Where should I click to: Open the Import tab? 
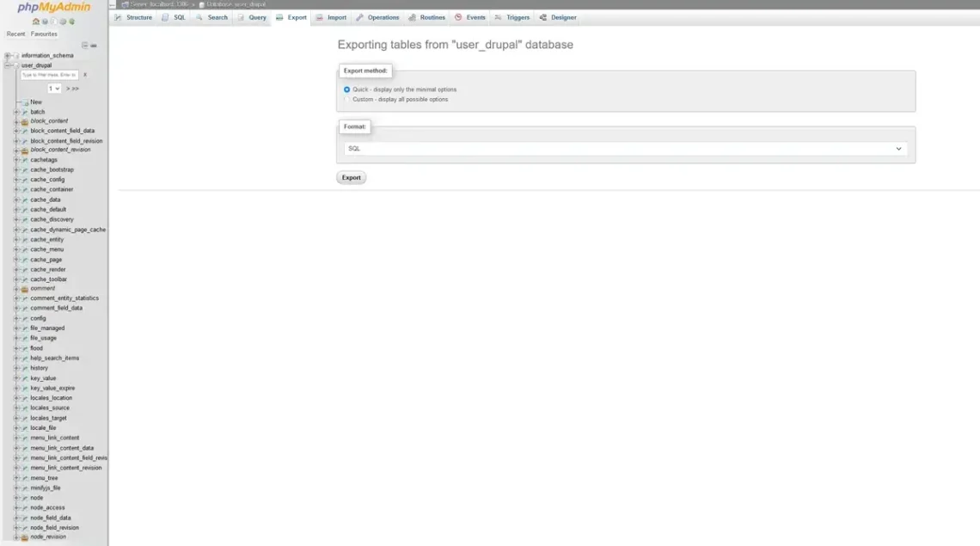tap(334, 16)
